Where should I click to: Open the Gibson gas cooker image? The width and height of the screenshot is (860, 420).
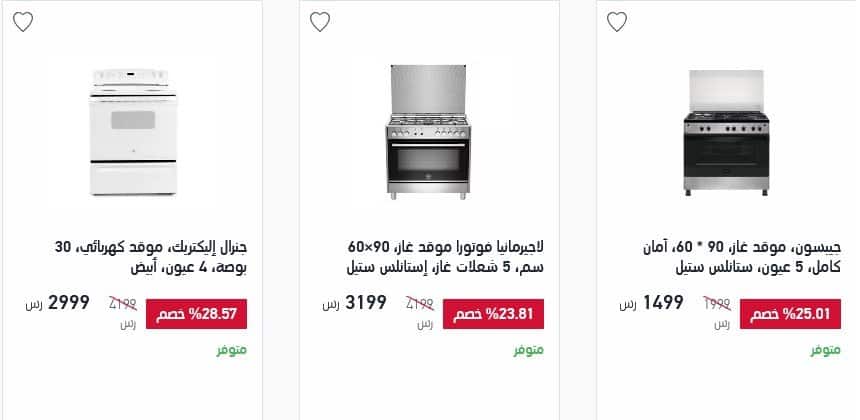tap(726, 132)
